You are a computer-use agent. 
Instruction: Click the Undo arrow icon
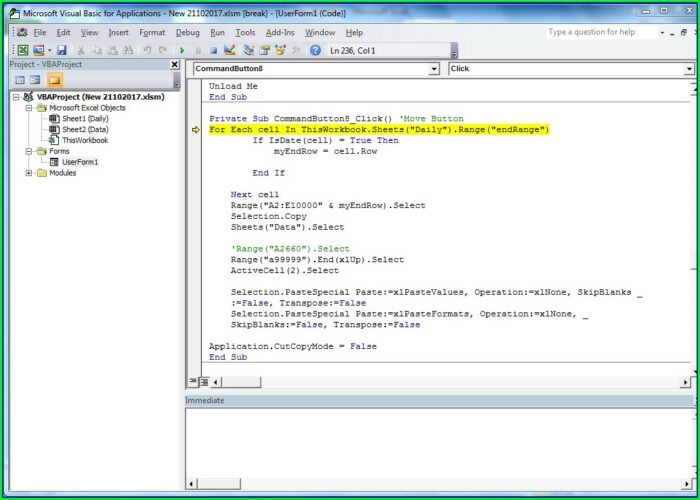pyautogui.click(x=147, y=50)
